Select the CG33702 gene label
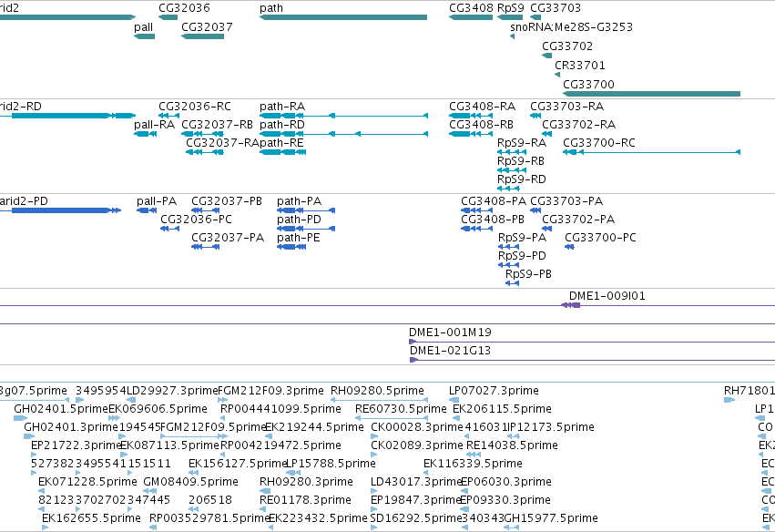This screenshot has height=532, width=775. [x=567, y=46]
